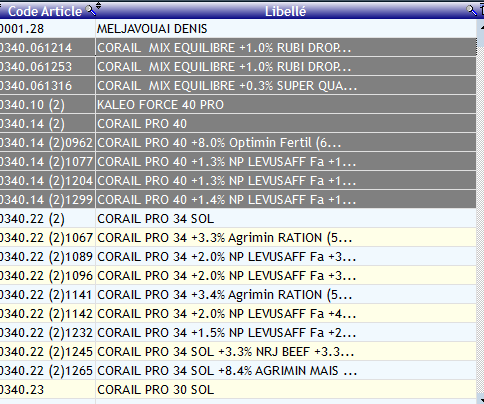This screenshot has width=484, height=404.
Task: Select row with code 0340.061316
Action: (238, 86)
